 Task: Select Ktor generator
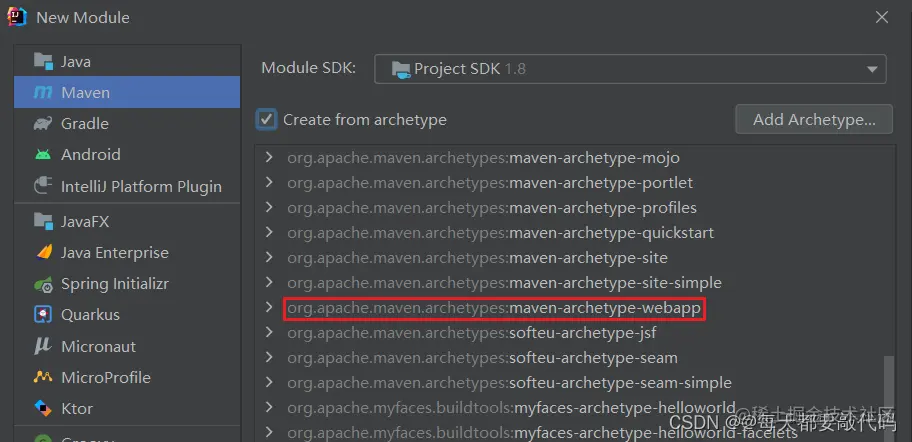click(127, 408)
